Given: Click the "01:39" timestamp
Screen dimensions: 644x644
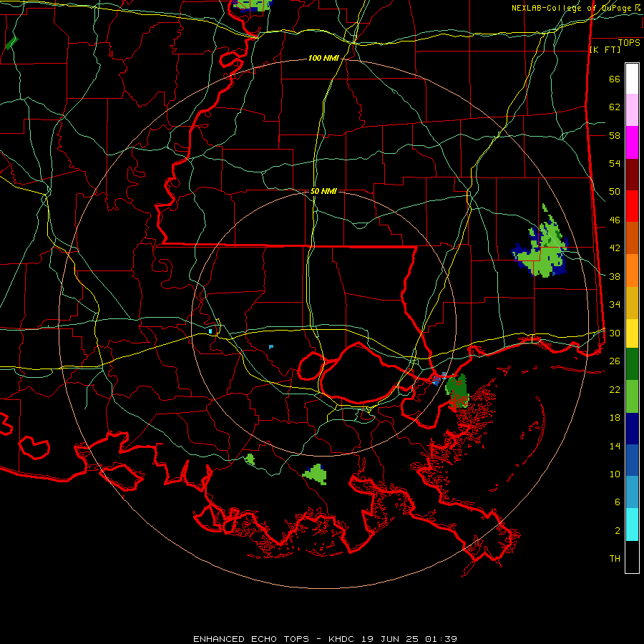Looking at the screenshot, I should coord(441,639).
